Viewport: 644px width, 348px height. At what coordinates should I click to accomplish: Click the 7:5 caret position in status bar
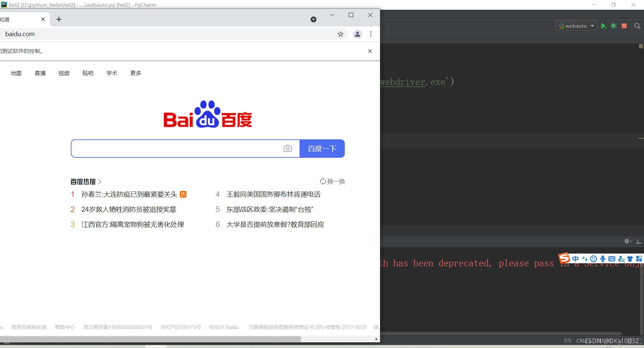point(567,341)
